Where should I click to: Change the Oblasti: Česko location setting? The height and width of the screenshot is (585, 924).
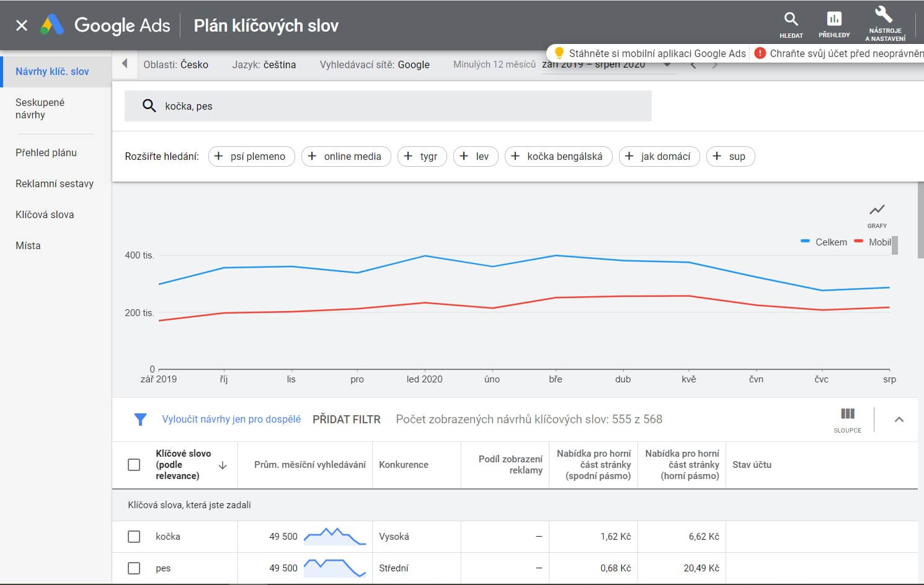point(175,64)
